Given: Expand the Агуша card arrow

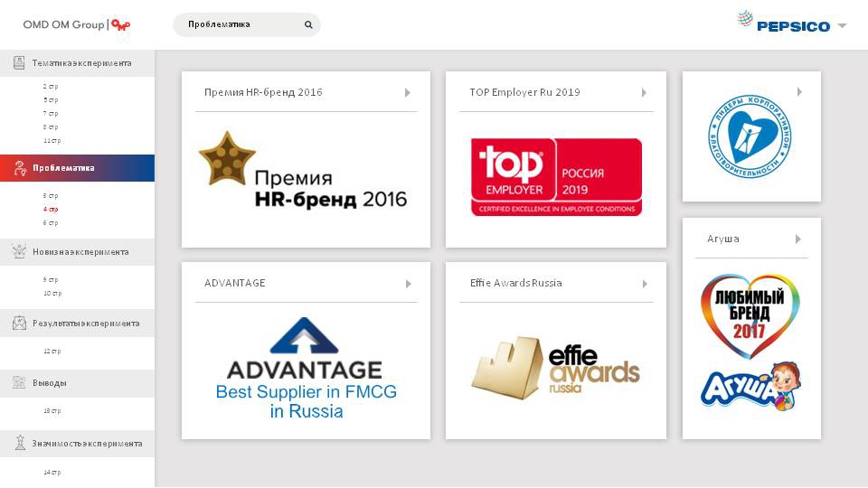Looking at the screenshot, I should point(797,239).
